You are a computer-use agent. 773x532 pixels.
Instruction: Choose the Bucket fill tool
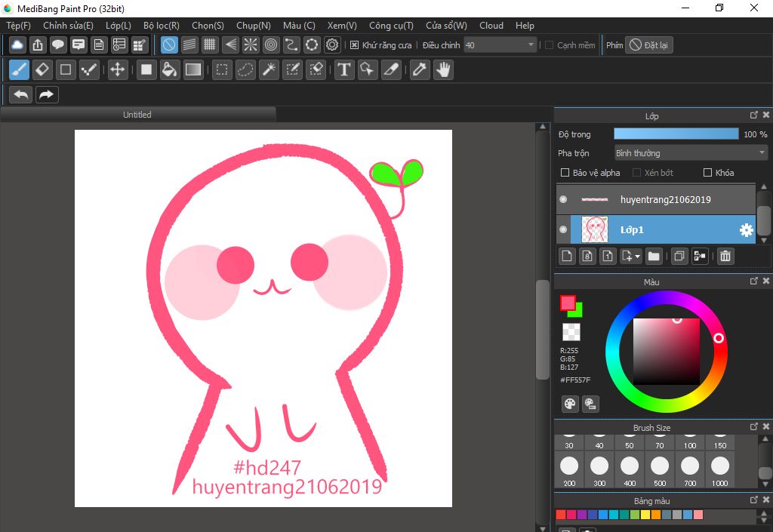(x=169, y=70)
